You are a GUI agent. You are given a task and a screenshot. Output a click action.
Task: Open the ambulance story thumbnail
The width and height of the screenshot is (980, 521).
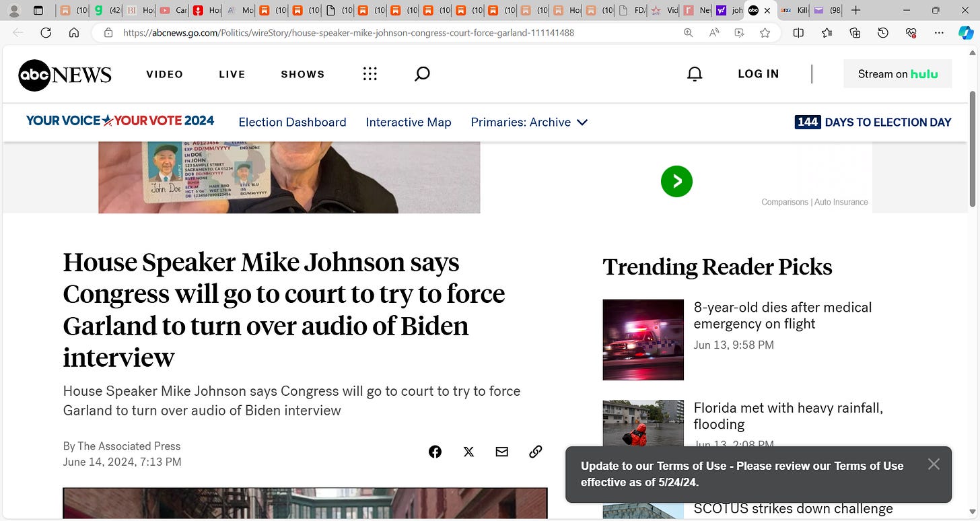click(x=643, y=340)
